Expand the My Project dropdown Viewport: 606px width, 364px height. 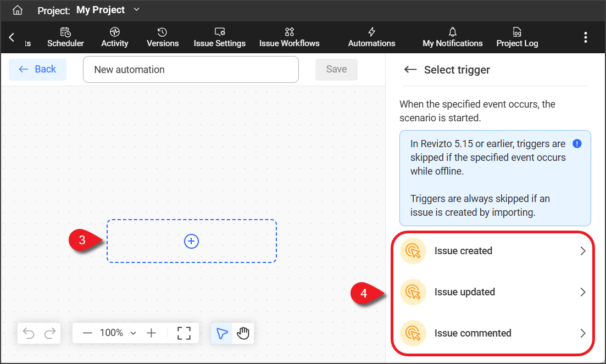tap(137, 10)
